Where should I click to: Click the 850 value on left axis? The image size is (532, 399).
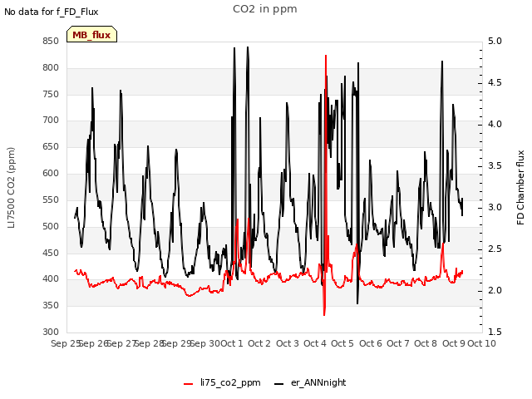click(51, 42)
